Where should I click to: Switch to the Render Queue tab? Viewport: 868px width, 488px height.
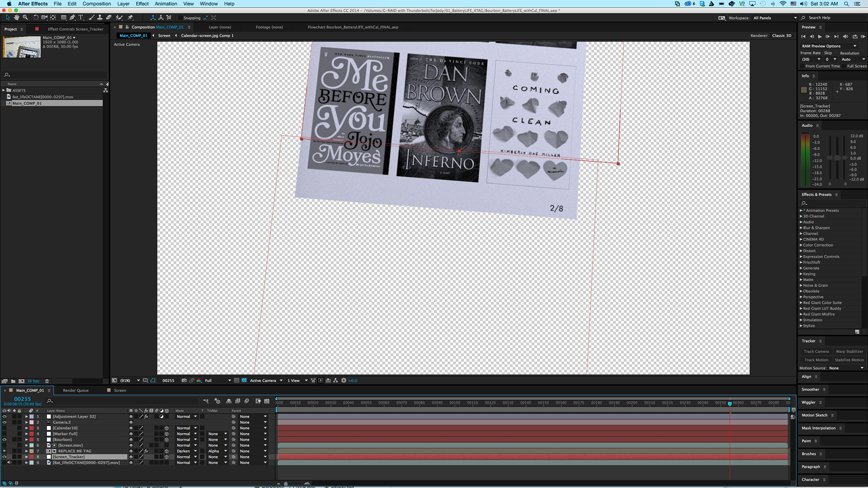pyautogui.click(x=75, y=390)
